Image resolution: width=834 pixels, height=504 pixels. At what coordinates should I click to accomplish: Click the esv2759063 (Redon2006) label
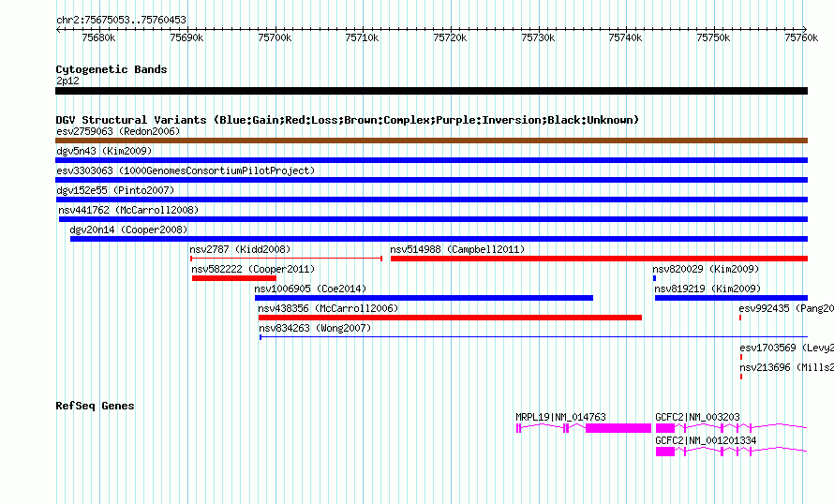(118, 131)
